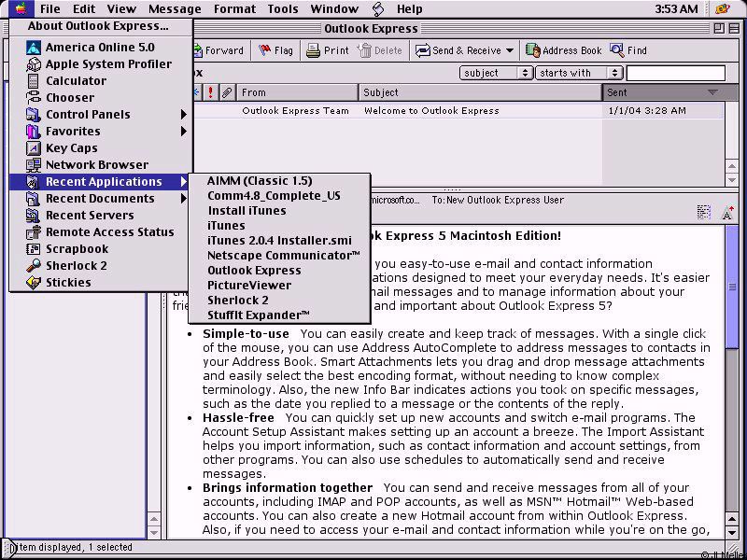
Task: Select StuffIt Expander in recent applications
Action: 279,315
